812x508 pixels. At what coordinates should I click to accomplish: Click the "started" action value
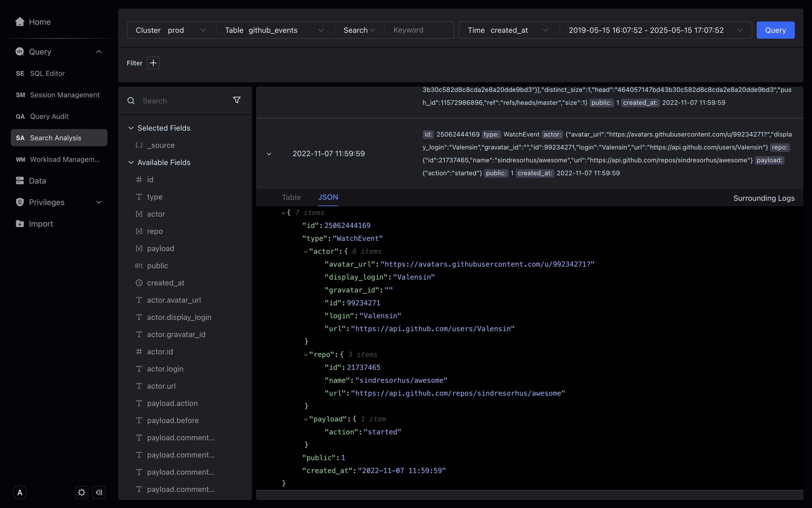(383, 432)
